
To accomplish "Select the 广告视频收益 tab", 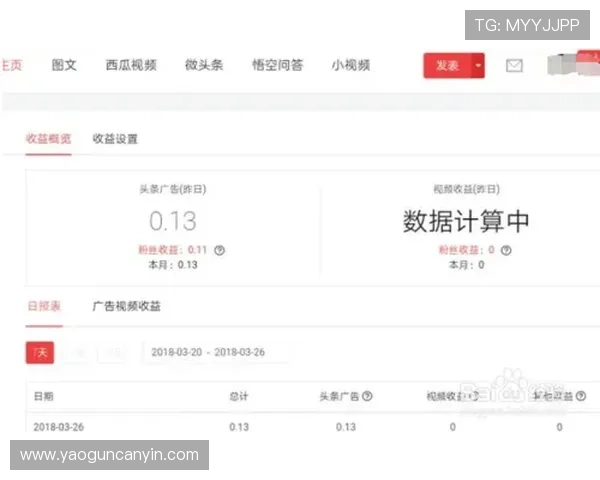I will pos(126,306).
